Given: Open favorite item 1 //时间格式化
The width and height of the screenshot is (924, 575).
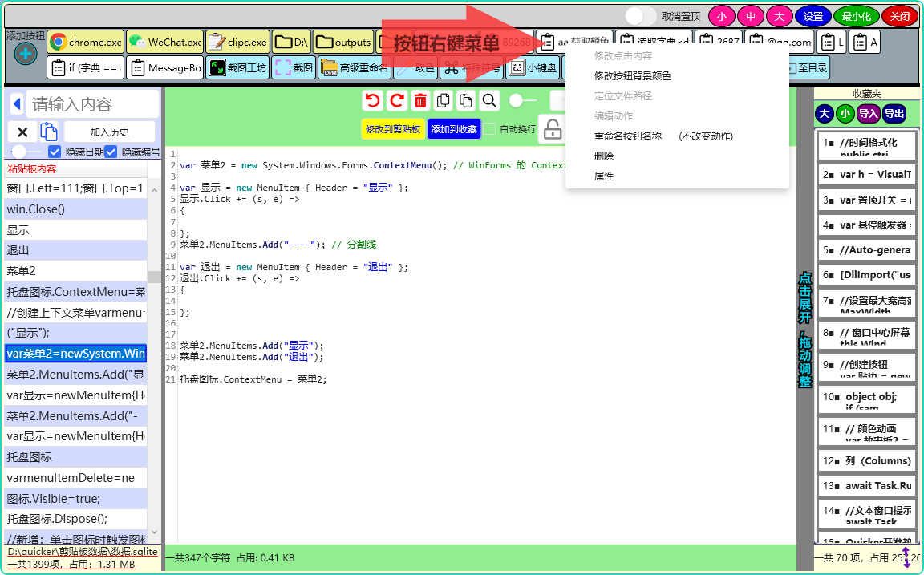Looking at the screenshot, I should [x=867, y=145].
